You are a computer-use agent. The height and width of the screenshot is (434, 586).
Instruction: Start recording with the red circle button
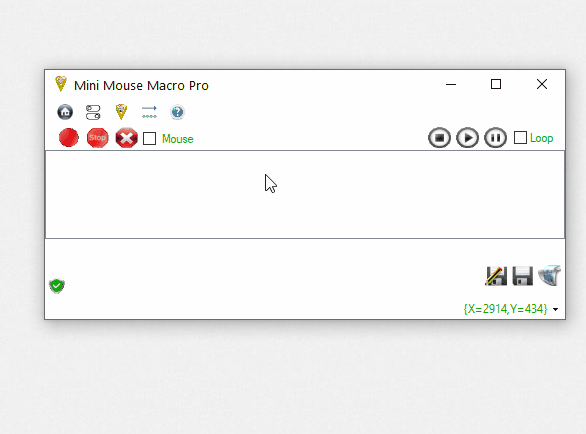(69, 138)
